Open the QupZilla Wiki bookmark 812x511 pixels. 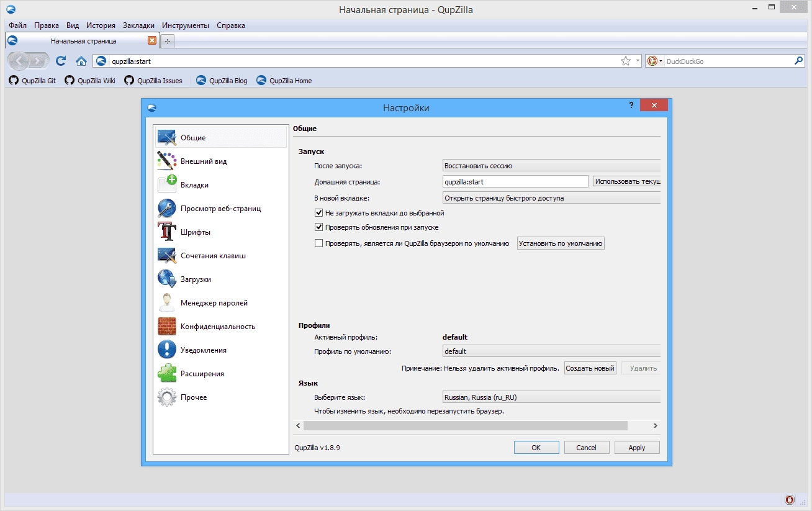click(x=90, y=80)
